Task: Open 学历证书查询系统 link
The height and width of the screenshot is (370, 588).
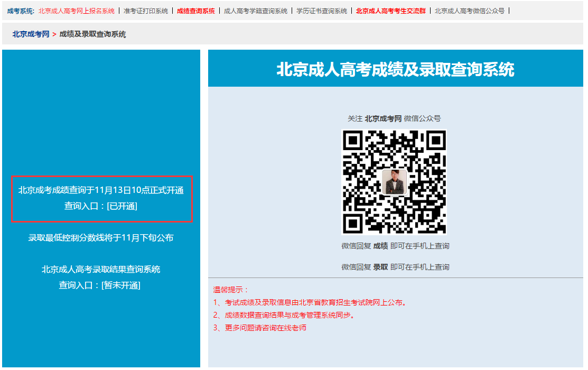Action: pyautogui.click(x=322, y=11)
